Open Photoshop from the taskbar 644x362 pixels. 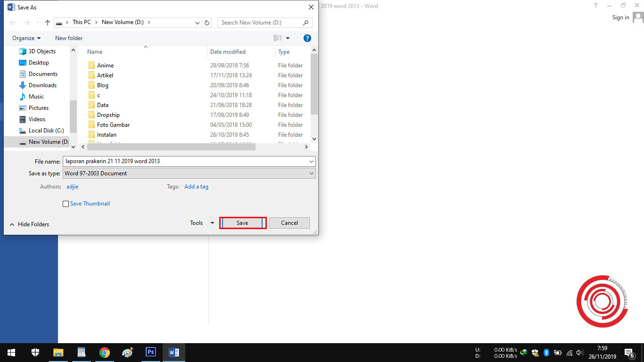(150, 352)
